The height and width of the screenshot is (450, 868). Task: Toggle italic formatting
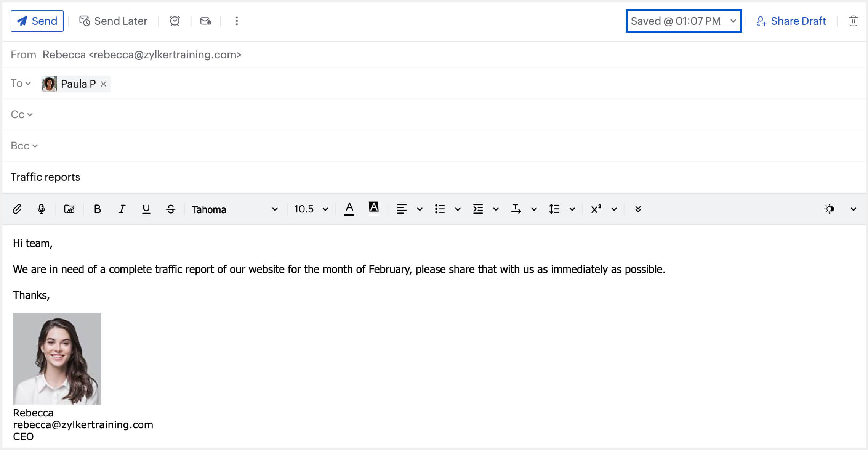click(x=122, y=209)
